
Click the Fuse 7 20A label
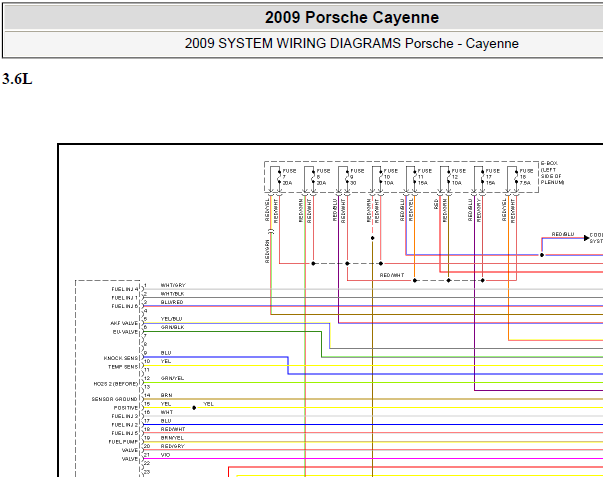(x=289, y=177)
